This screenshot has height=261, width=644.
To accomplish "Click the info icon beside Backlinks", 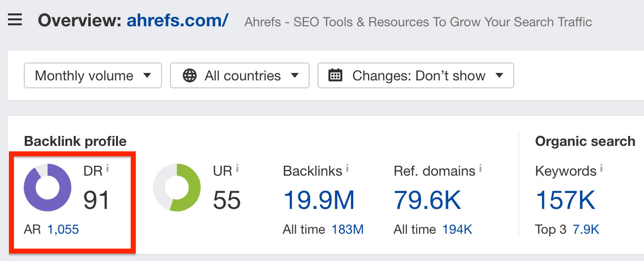I will coord(347,169).
